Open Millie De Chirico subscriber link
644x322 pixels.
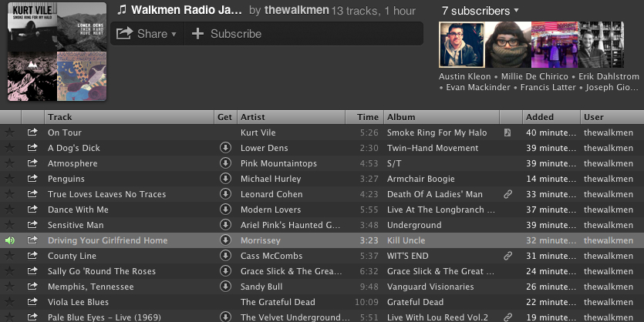point(534,76)
